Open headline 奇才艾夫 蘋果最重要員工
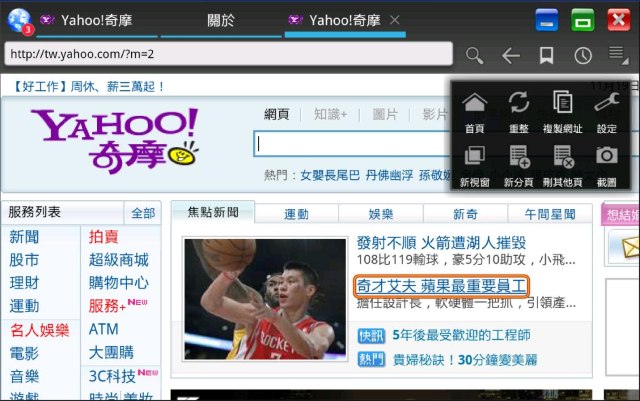Image resolution: width=640 pixels, height=401 pixels. click(441, 286)
